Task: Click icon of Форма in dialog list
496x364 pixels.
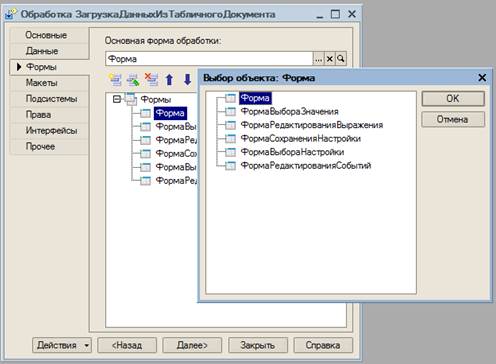Action: coord(230,98)
